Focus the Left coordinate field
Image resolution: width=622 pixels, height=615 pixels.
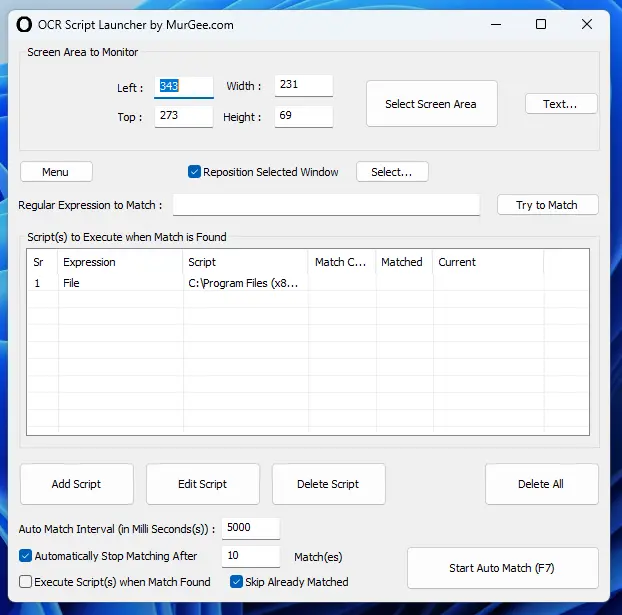184,87
